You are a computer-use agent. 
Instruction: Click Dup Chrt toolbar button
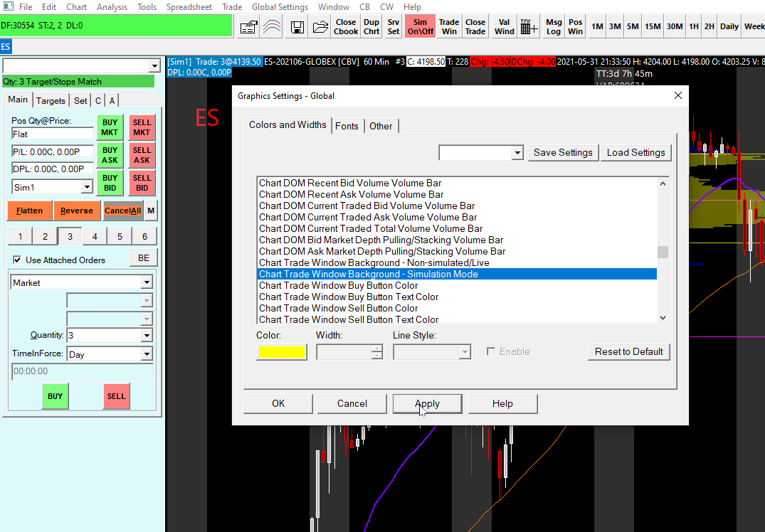pyautogui.click(x=371, y=27)
